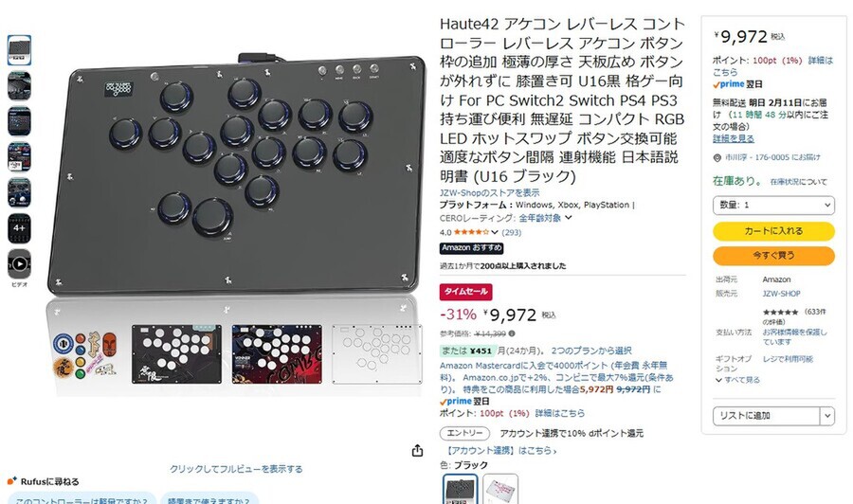Expand the すべて見る details section

point(737,380)
